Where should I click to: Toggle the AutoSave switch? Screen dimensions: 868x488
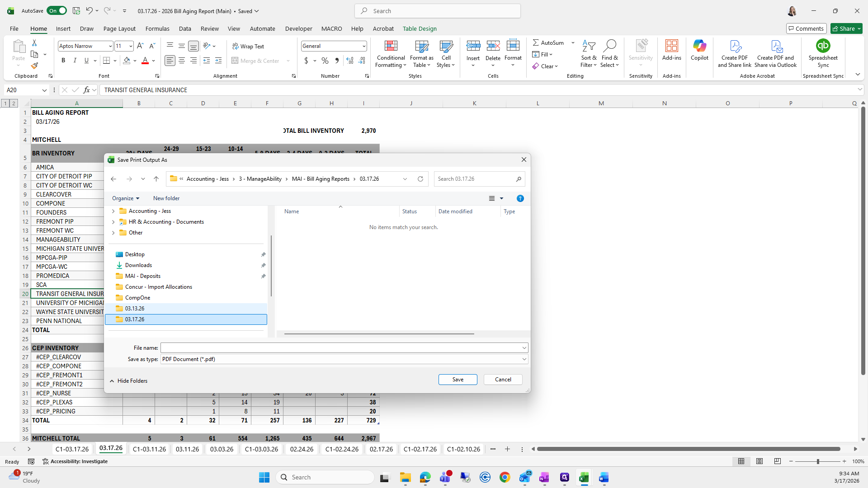click(x=57, y=11)
